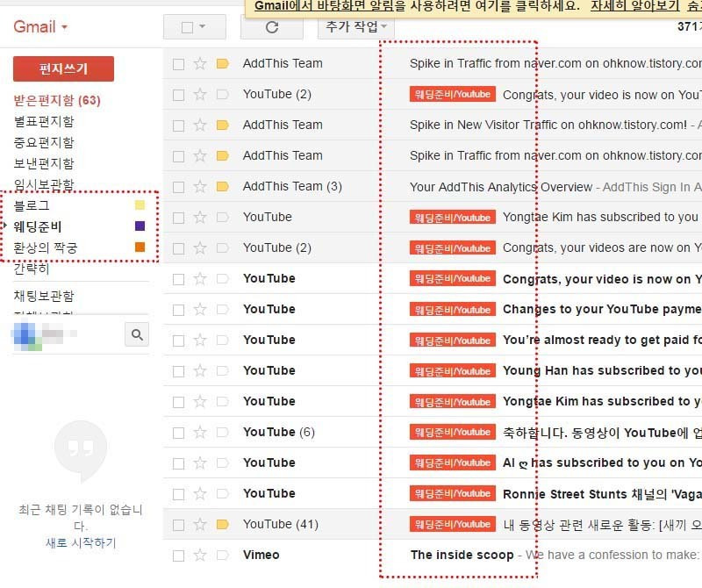Check the Vimeo email checkbox

point(179,556)
